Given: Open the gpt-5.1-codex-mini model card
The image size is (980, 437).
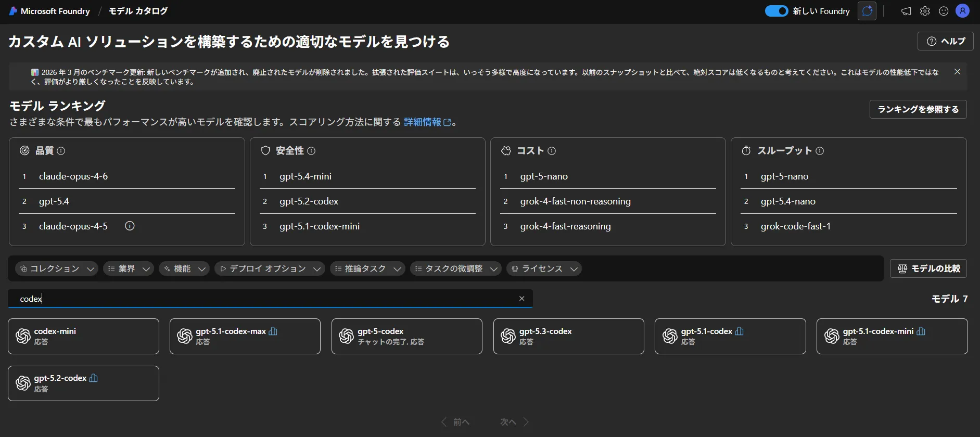Looking at the screenshot, I should point(892,337).
